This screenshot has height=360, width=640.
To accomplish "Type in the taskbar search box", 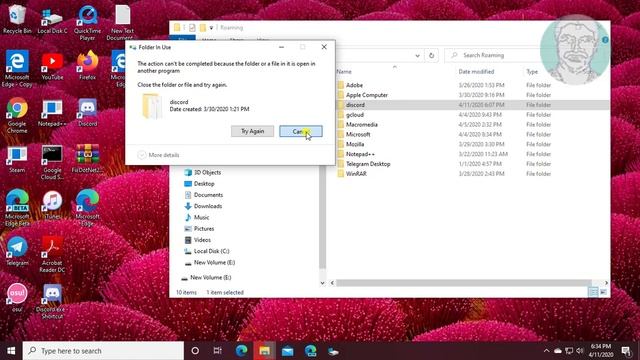I will pyautogui.click(x=103, y=351).
